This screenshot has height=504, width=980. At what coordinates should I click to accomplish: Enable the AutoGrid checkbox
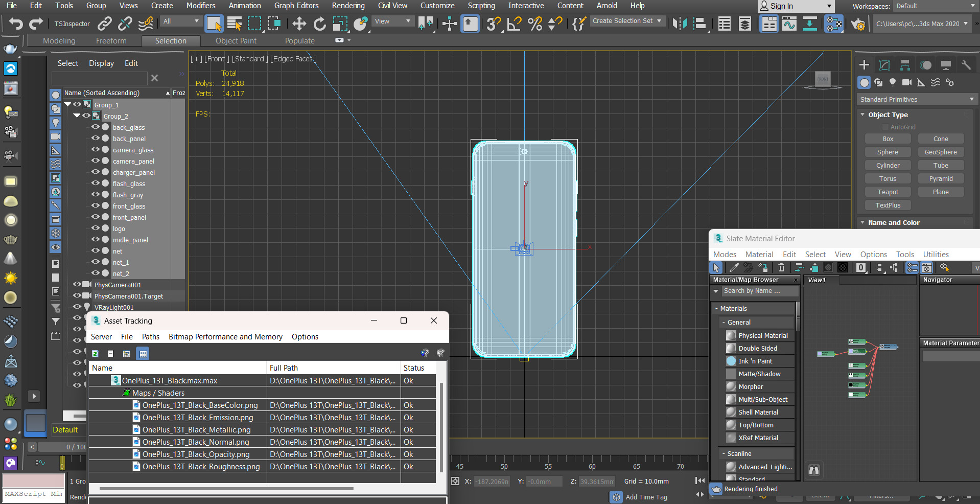[885, 127]
